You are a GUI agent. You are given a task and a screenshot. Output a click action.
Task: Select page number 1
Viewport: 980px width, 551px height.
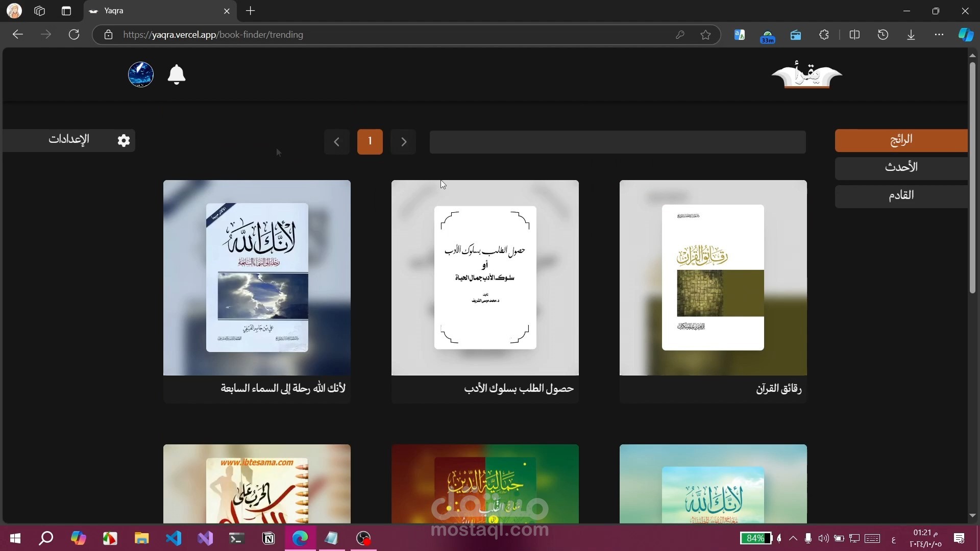point(370,141)
